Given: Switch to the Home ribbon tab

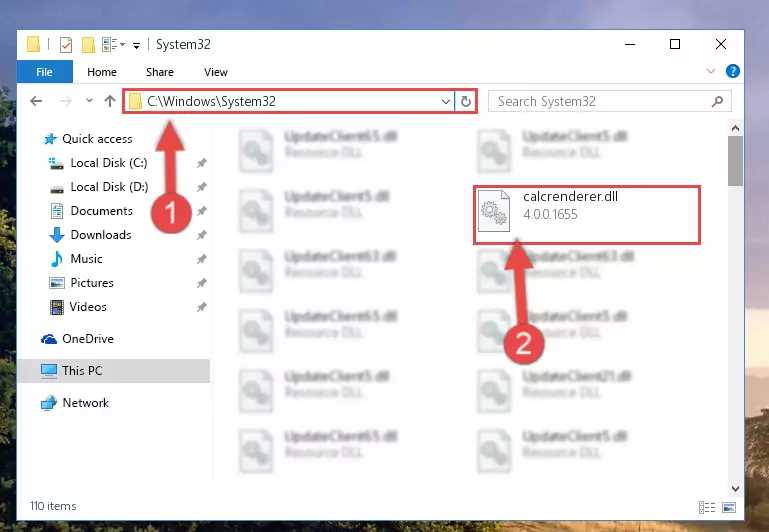Looking at the screenshot, I should coord(102,72).
